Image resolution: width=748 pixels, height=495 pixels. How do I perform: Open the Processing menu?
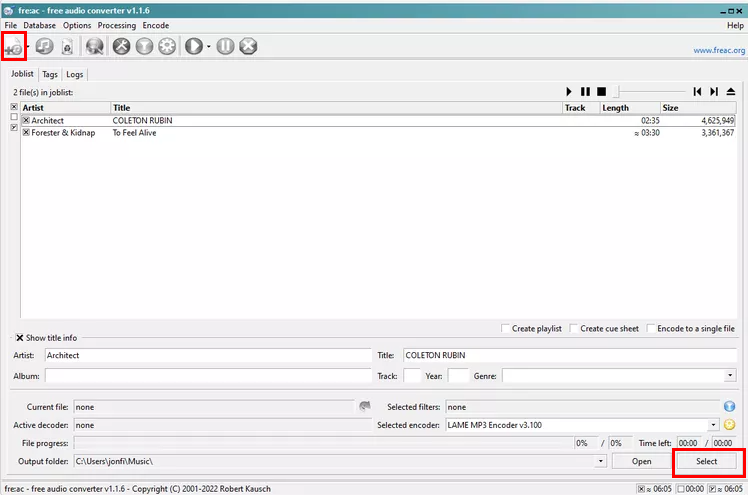[117, 25]
